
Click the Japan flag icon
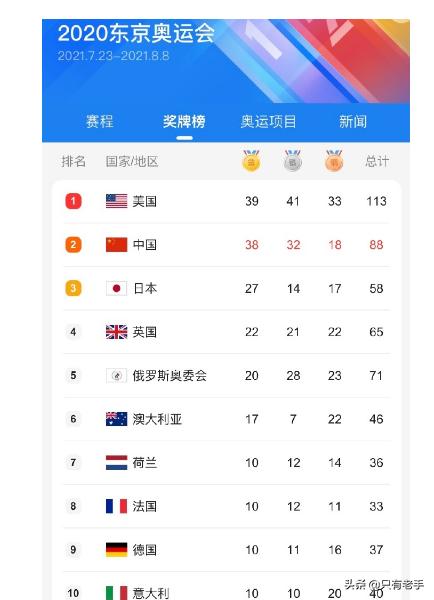click(x=116, y=288)
